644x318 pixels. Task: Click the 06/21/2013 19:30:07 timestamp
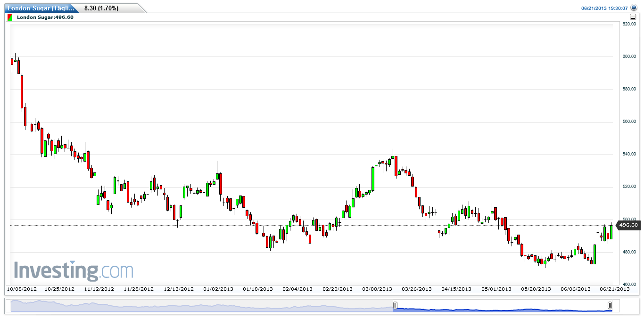[604, 8]
